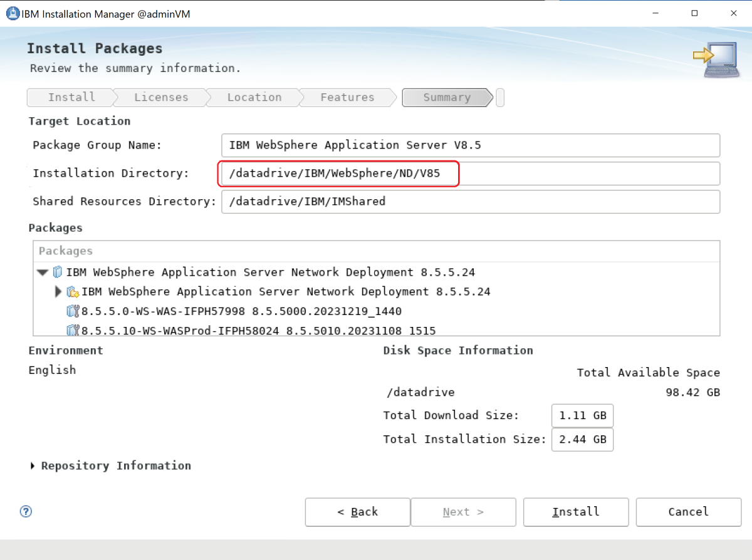Switch to the Licenses tab
The width and height of the screenshot is (752, 560).
coord(160,97)
